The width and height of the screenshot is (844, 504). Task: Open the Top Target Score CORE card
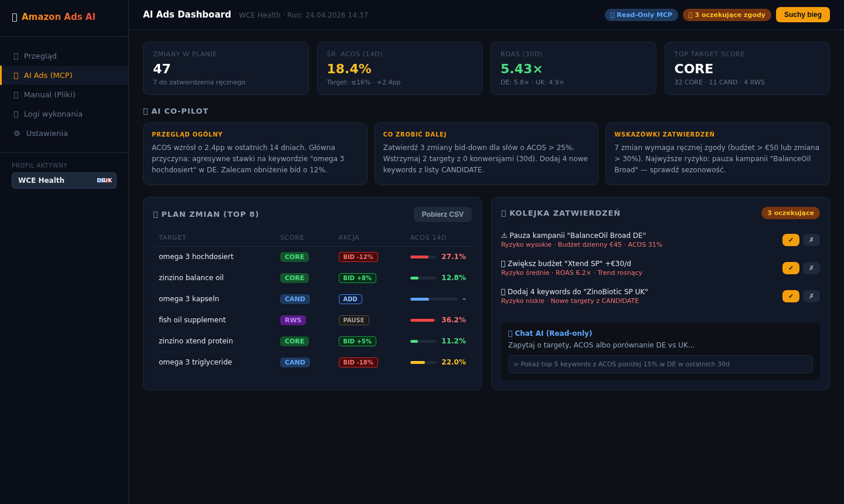(747, 68)
